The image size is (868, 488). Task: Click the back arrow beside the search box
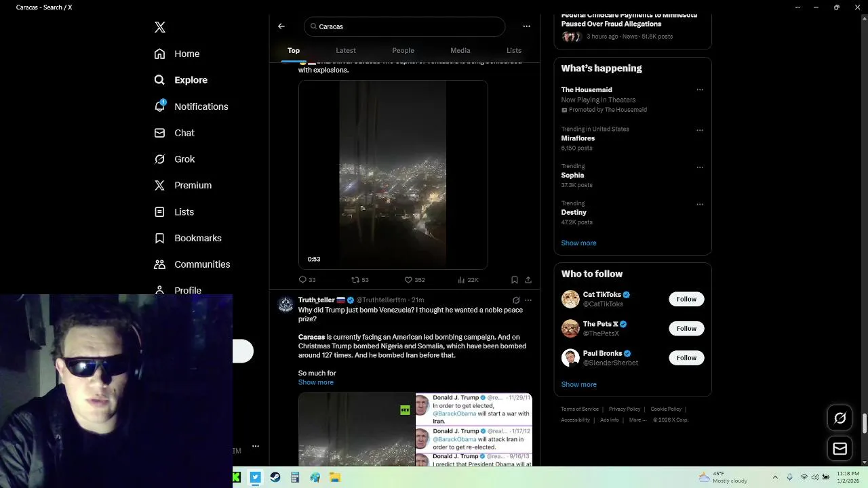pos(281,26)
